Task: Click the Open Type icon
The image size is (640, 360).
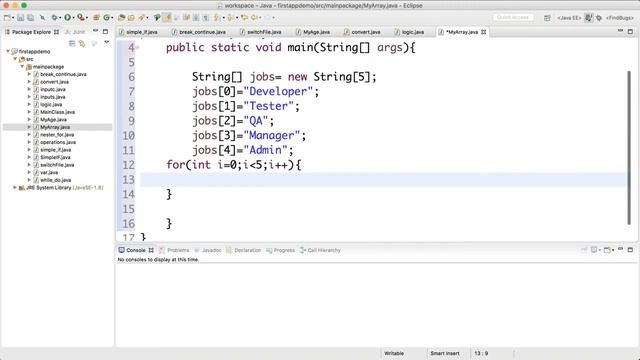Action: 121,18
